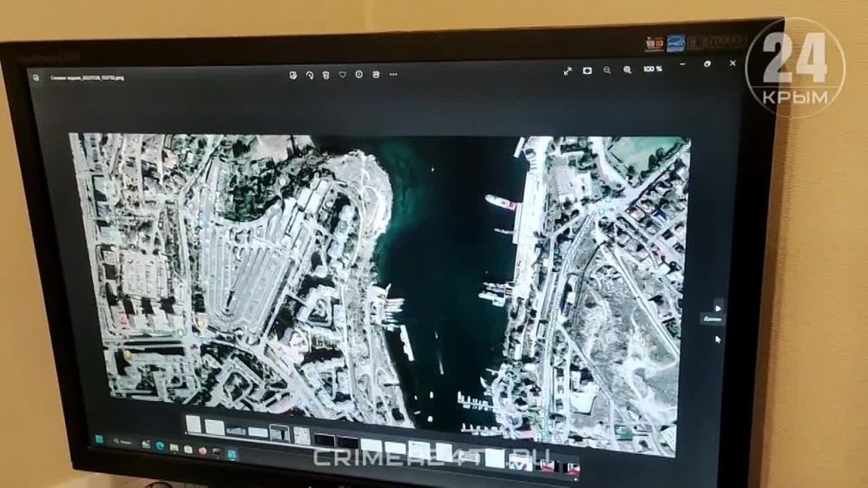The image size is (868, 488).
Task: Enter fullscreen with the diagonal arrows icon
Action: (568, 71)
